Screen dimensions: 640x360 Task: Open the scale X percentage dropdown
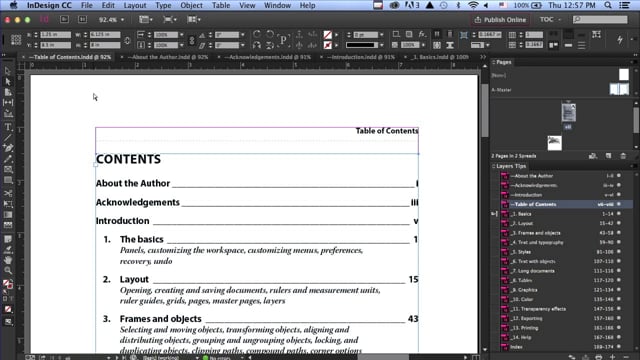(182, 35)
